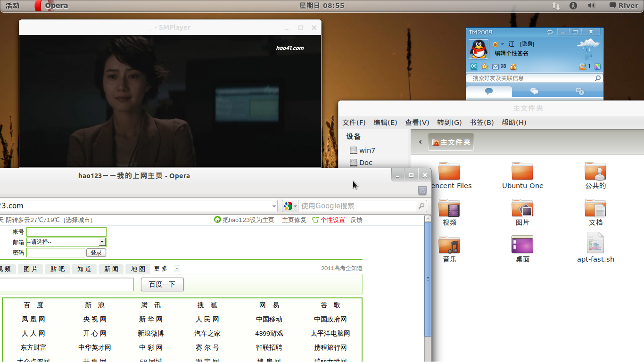
Task: Open the volume speaker icon in top panel
Action: click(592, 6)
